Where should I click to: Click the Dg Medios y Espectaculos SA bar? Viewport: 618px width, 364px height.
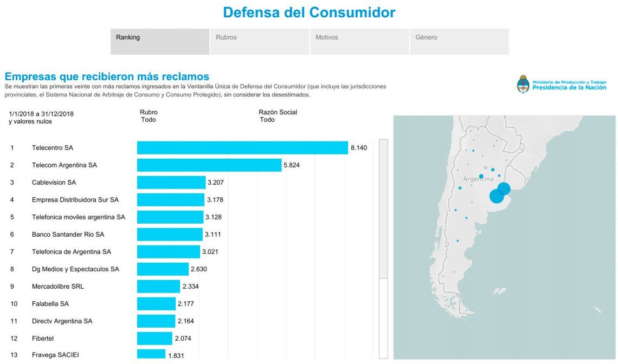[x=163, y=269]
